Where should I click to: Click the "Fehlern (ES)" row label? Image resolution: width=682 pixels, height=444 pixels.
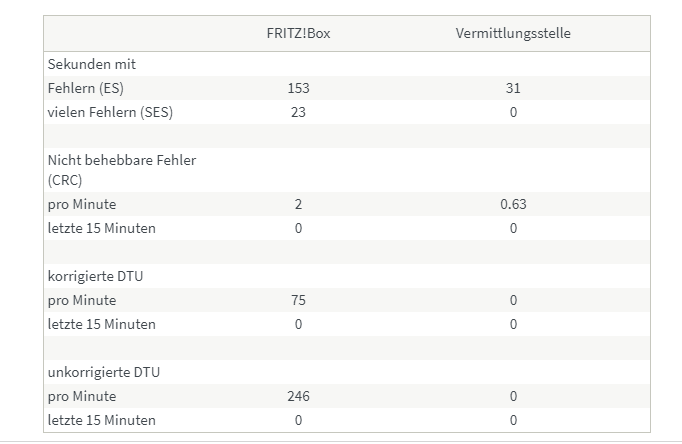click(86, 88)
